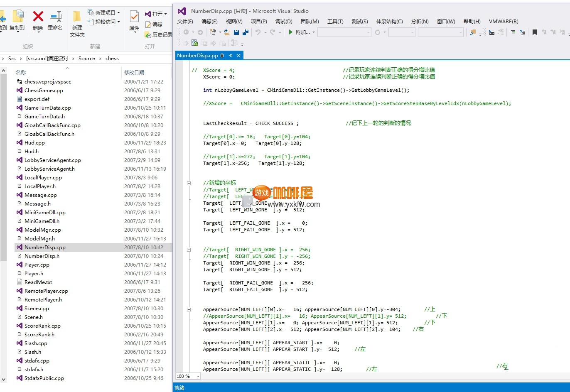Expand the 新建项目 dropdown
570x392 pixels.
pyautogui.click(x=118, y=13)
